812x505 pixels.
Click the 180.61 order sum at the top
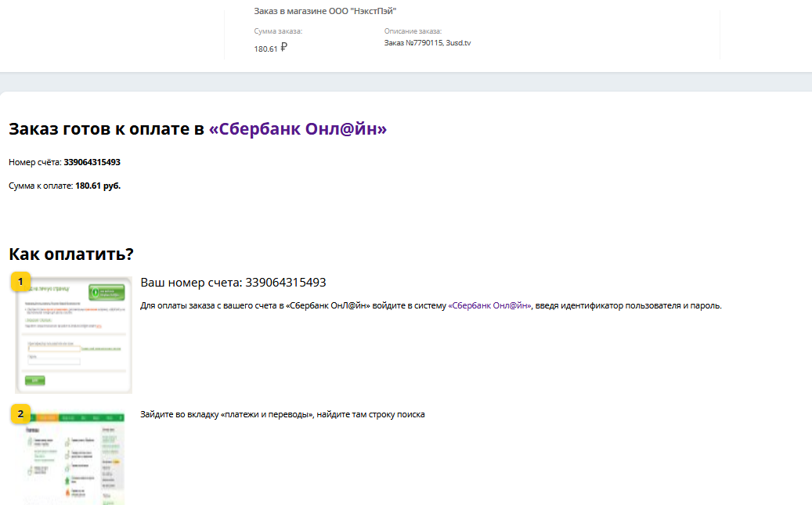(265, 49)
